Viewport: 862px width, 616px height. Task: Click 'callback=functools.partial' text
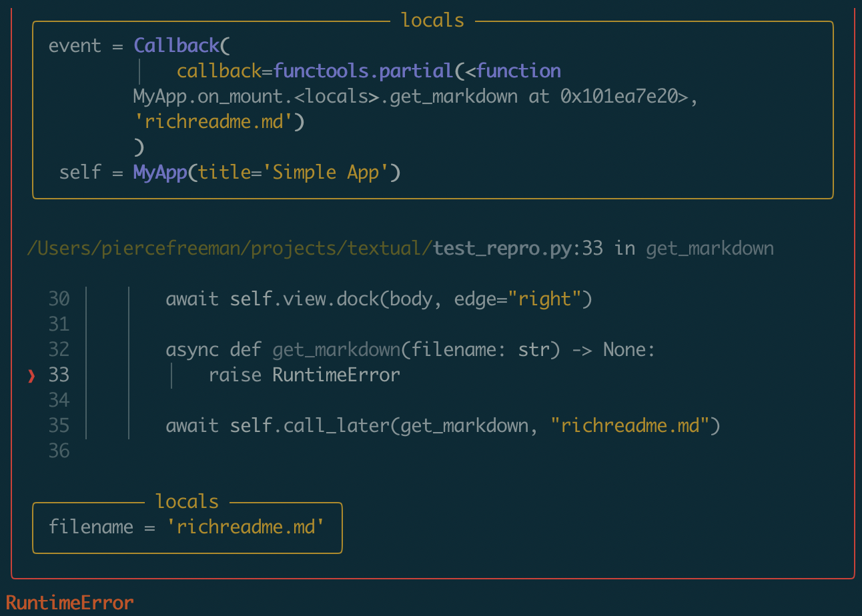[x=316, y=71]
